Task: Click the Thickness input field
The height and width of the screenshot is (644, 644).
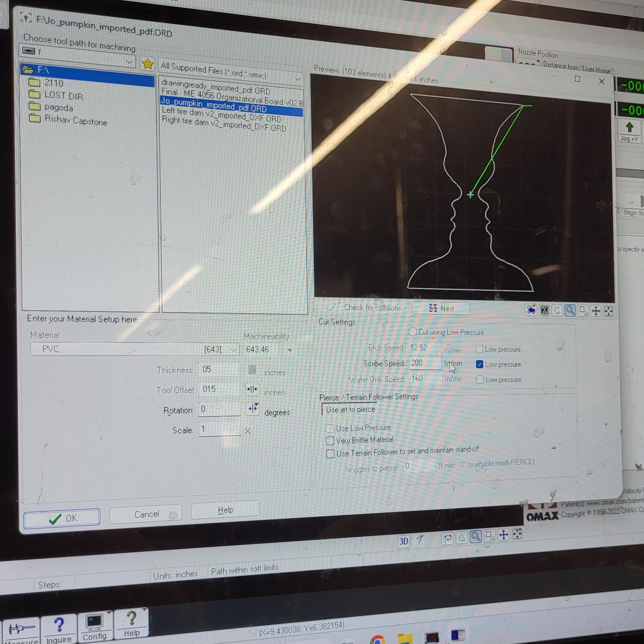Action: pyautogui.click(x=219, y=369)
